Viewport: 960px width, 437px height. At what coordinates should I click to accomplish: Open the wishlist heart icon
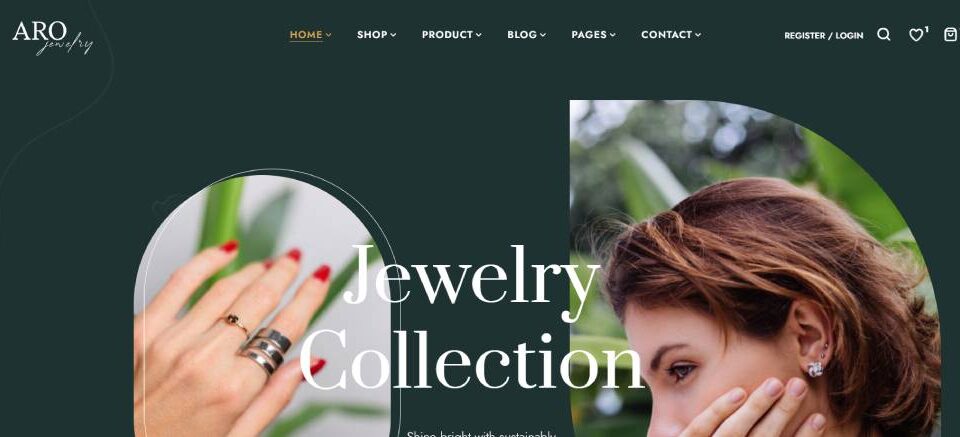click(x=915, y=35)
